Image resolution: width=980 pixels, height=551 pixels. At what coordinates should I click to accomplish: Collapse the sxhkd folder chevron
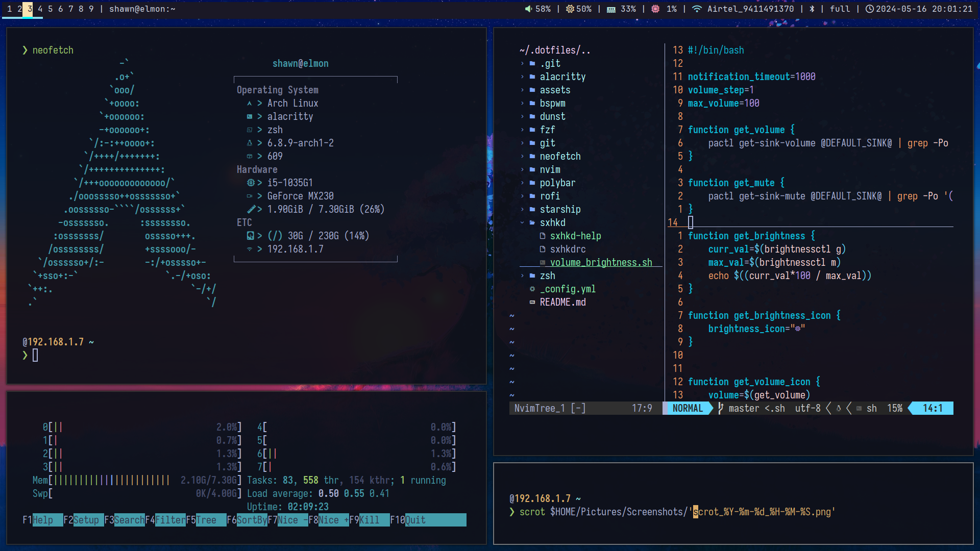pos(522,222)
